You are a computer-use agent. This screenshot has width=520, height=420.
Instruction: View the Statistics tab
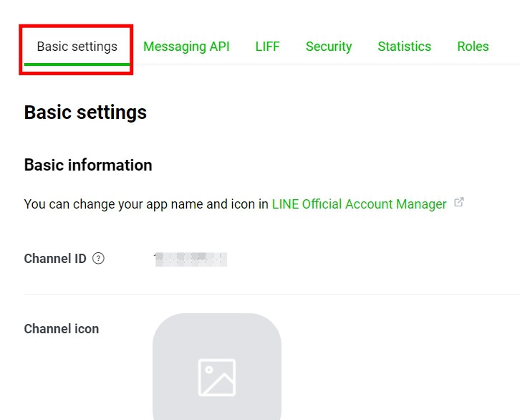coord(404,47)
